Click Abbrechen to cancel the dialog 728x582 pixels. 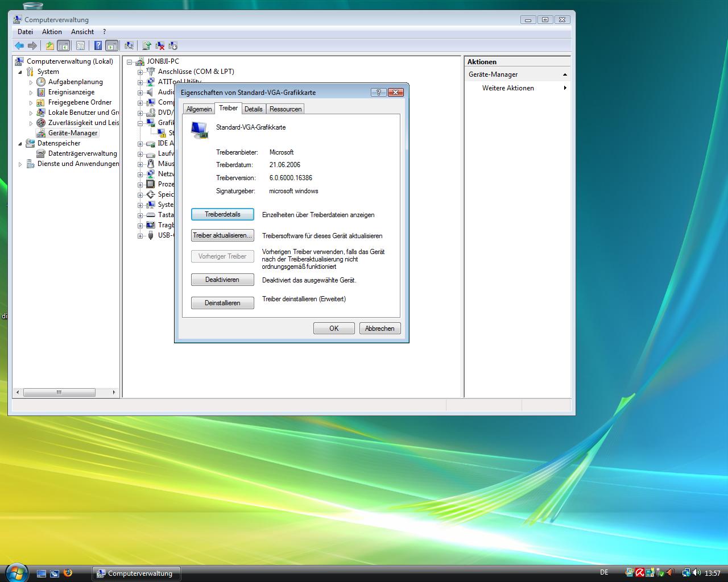pyautogui.click(x=380, y=328)
